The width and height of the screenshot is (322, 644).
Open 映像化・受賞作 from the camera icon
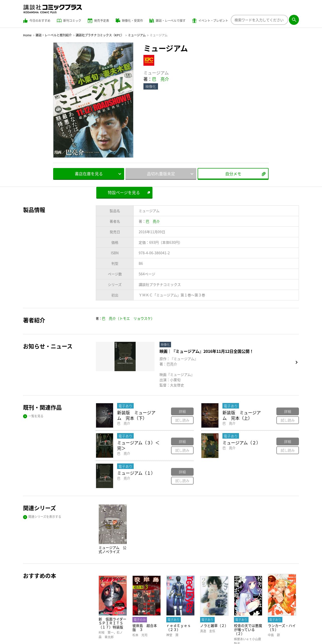click(118, 21)
